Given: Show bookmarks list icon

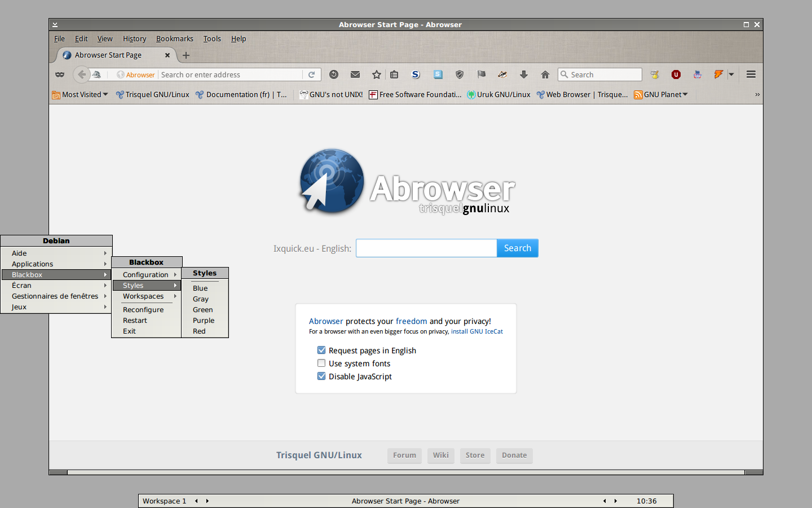Looking at the screenshot, I should [394, 75].
